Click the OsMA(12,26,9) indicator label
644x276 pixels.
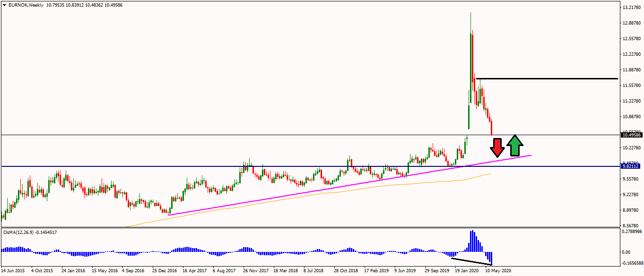pyautogui.click(x=19, y=232)
